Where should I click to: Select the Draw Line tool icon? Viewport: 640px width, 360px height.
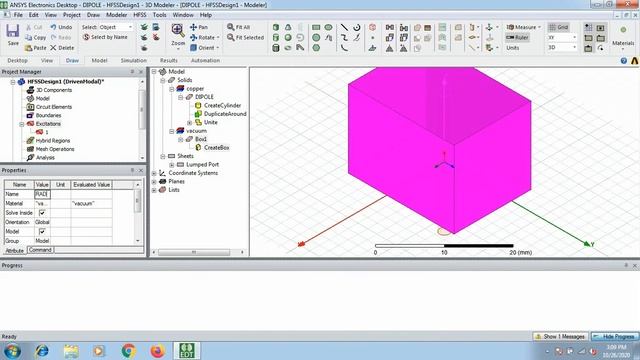(x=344, y=27)
